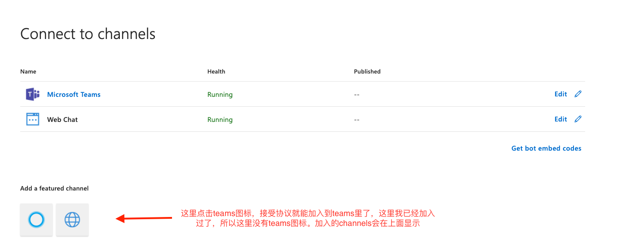Click the Health column header

[x=216, y=72]
